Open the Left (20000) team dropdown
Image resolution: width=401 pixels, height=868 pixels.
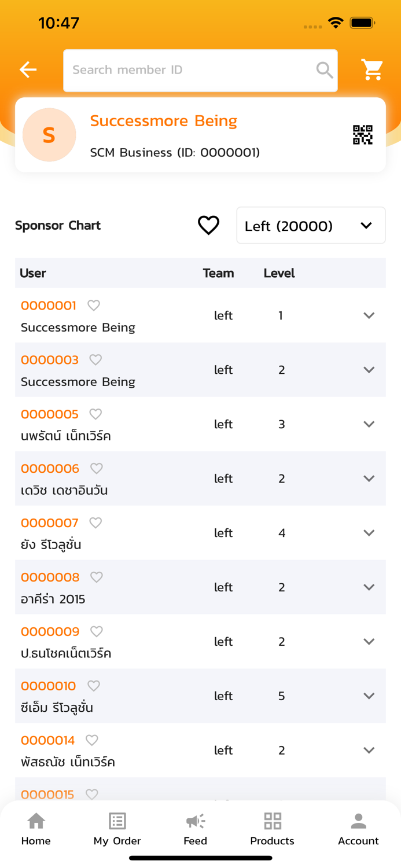[x=311, y=226]
